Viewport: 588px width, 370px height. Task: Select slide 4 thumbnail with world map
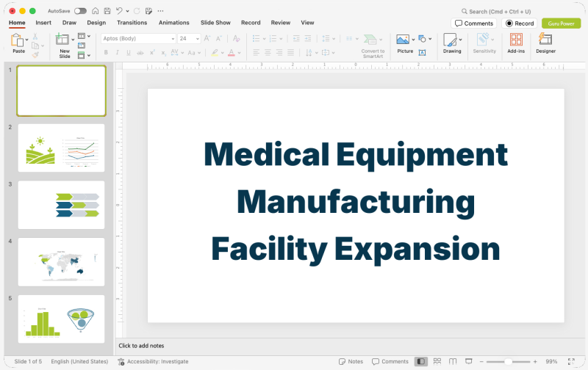[61, 262]
